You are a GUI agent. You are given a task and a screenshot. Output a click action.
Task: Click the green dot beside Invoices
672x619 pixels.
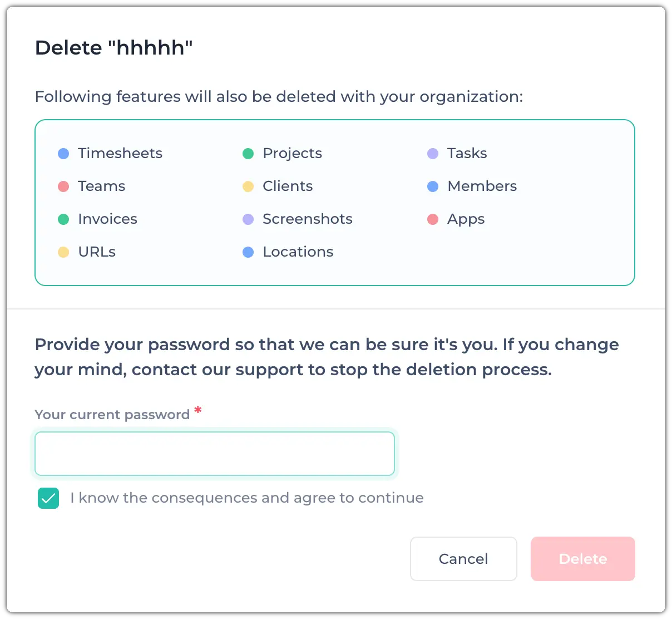coord(63,219)
